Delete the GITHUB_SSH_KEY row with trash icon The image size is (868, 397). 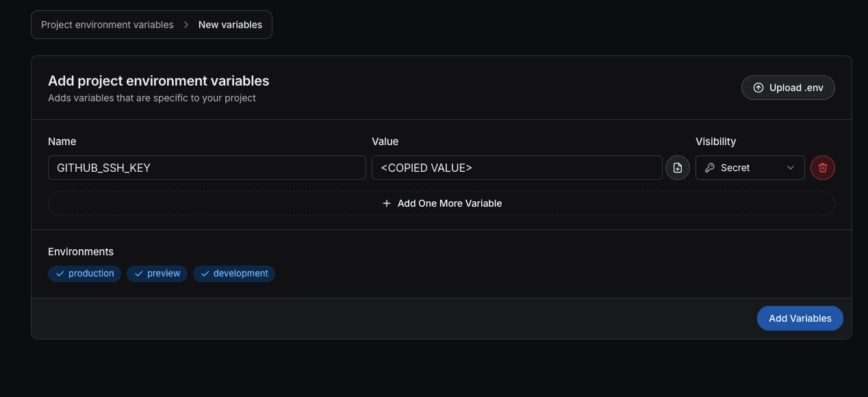pyautogui.click(x=823, y=168)
